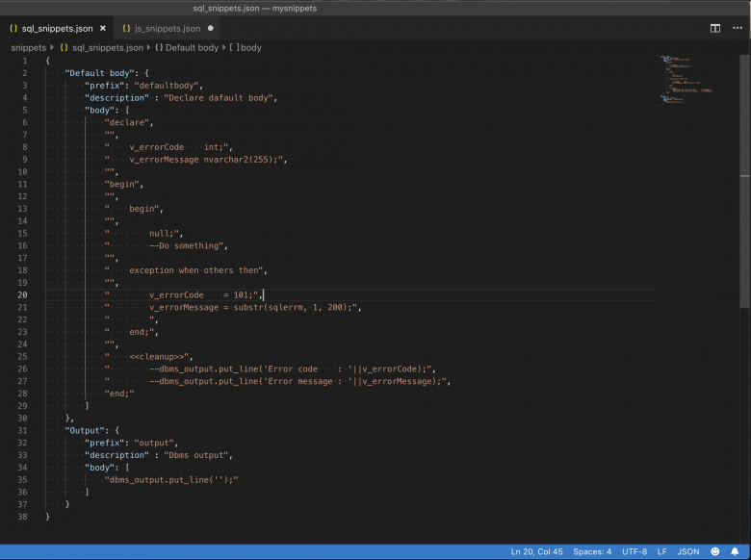Screen dimensions: 751x560
Task: Click the v_errorCode int; declaration on line 8
Action: pos(167,147)
